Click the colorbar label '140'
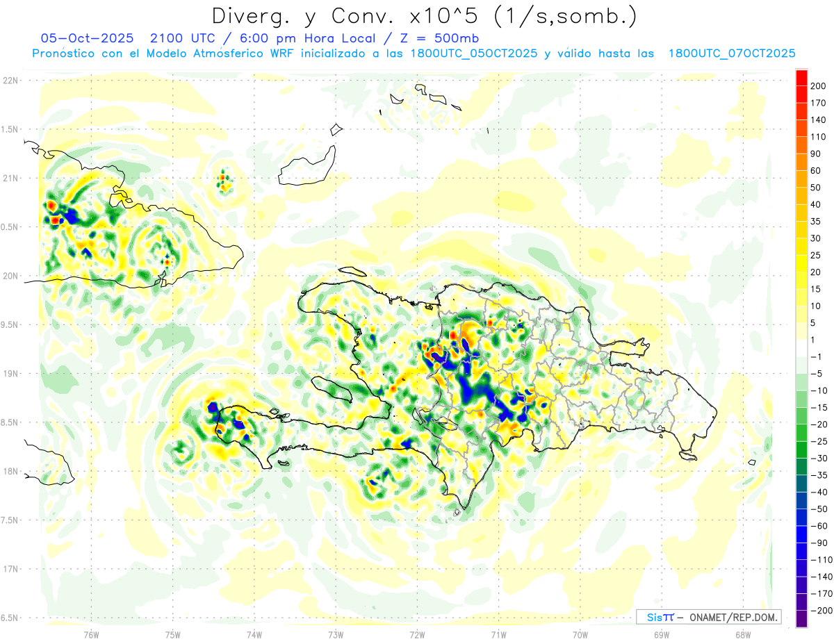Image resolution: width=834 pixels, height=644 pixels. point(819,120)
